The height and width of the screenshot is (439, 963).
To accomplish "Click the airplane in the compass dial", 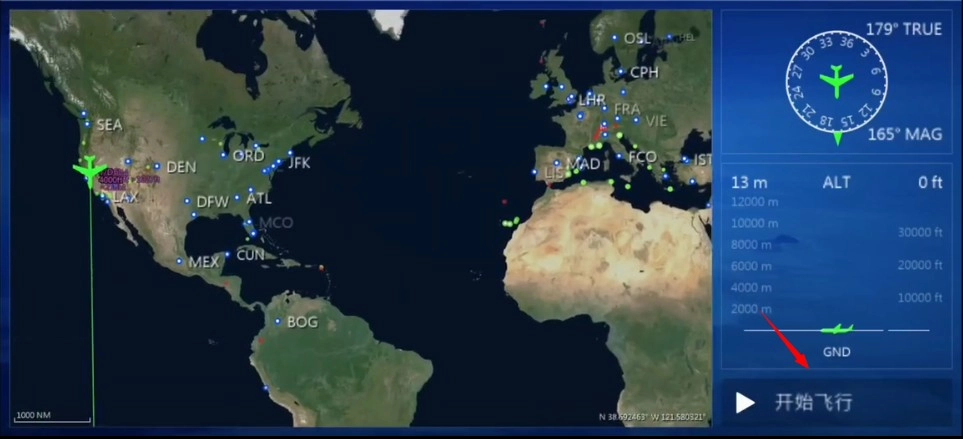I will pos(836,80).
